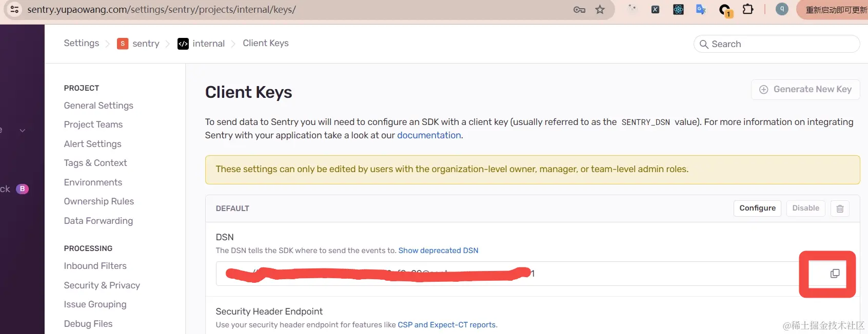Expand the left navigation dropdown chevron
Viewport: 868px width, 334px height.
pos(22,131)
